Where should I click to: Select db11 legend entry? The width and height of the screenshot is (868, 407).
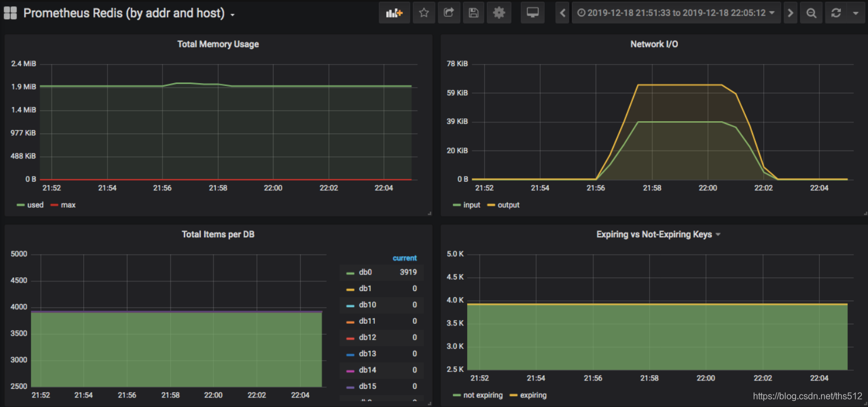click(x=367, y=321)
